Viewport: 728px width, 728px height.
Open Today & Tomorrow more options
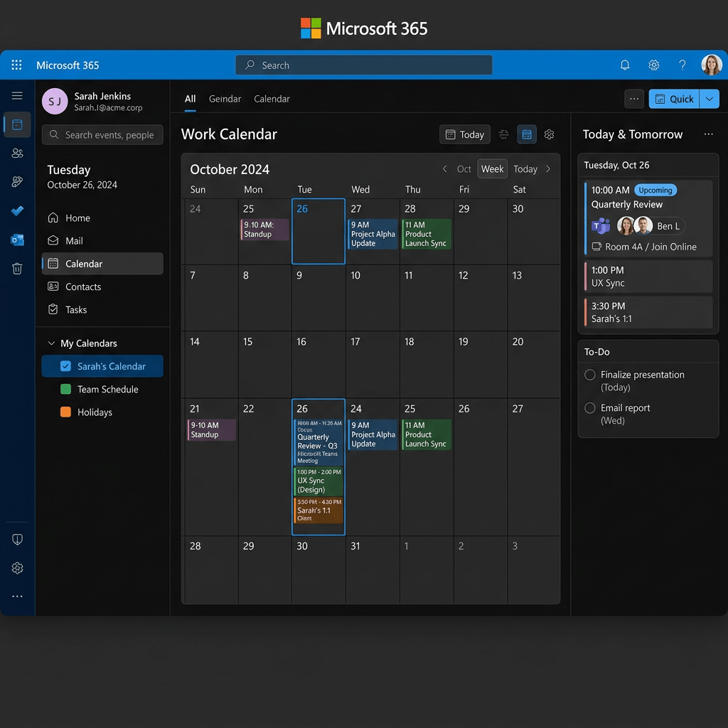[x=709, y=134]
